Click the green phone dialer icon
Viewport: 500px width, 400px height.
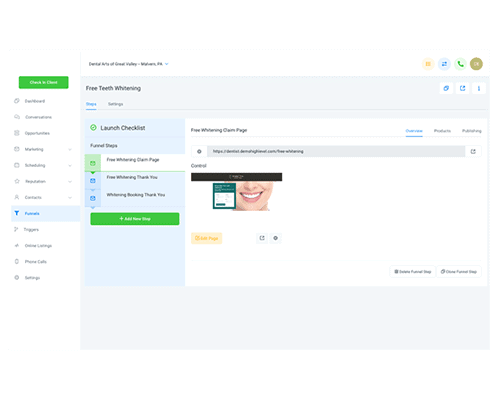point(460,64)
